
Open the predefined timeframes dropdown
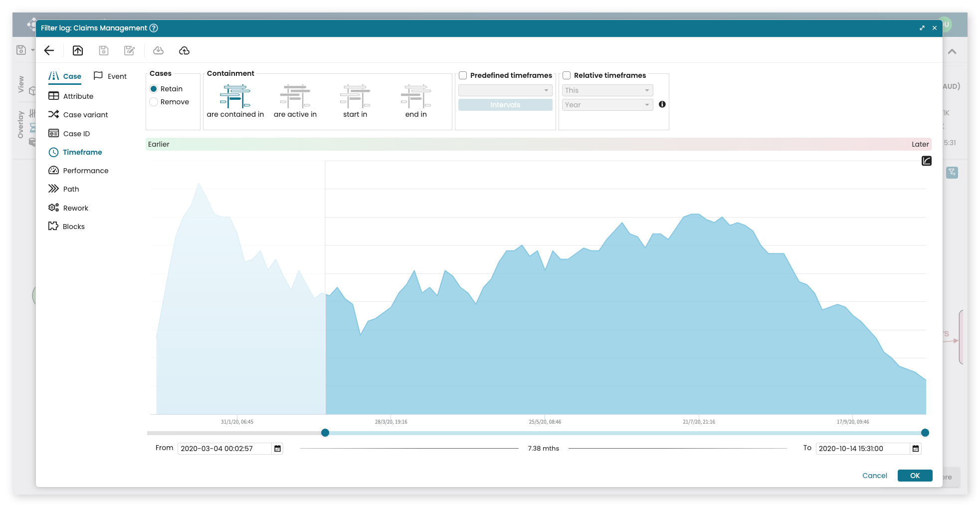tap(505, 90)
